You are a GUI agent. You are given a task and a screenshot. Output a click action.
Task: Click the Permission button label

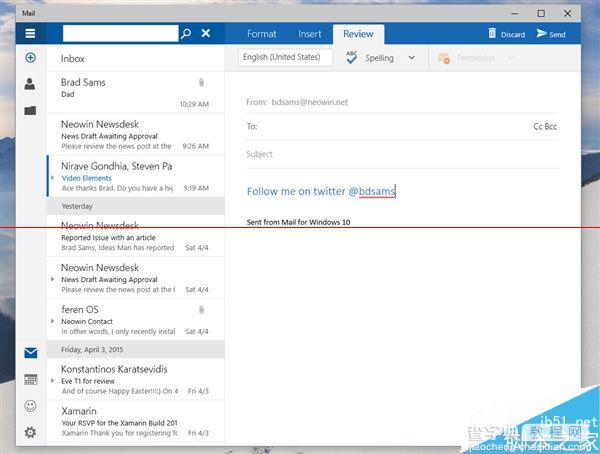click(x=476, y=58)
